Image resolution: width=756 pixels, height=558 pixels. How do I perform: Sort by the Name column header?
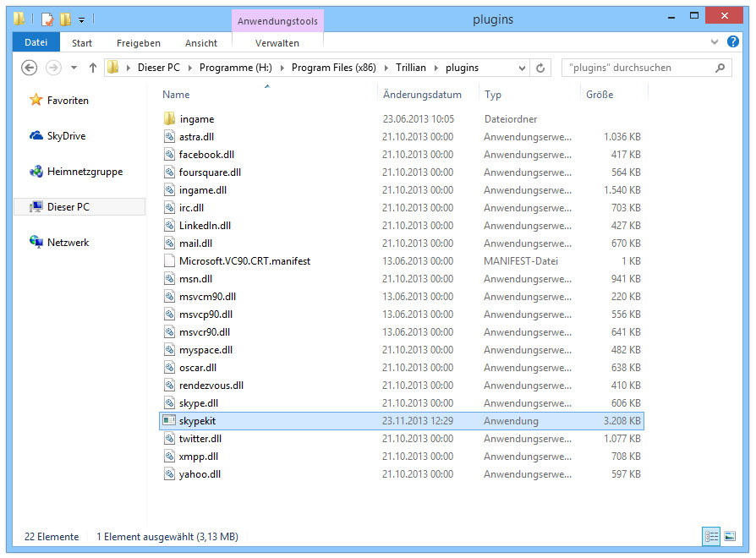click(x=176, y=95)
